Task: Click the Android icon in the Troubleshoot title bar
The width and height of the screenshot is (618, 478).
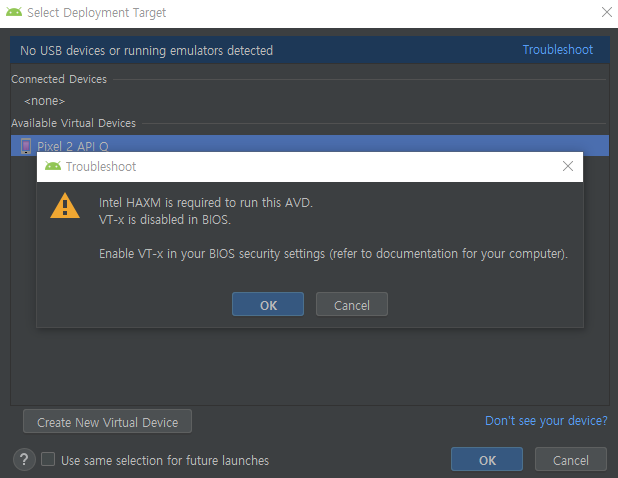Action: click(53, 166)
